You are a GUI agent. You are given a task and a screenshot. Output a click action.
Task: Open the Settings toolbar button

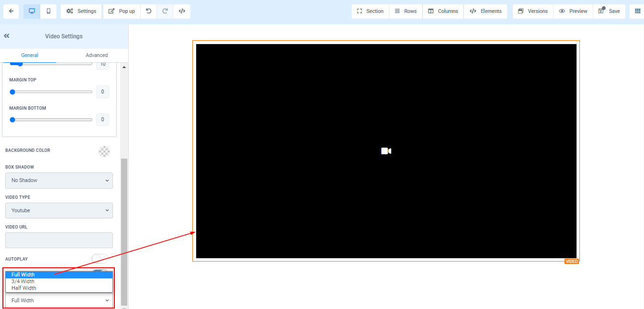[x=81, y=11]
